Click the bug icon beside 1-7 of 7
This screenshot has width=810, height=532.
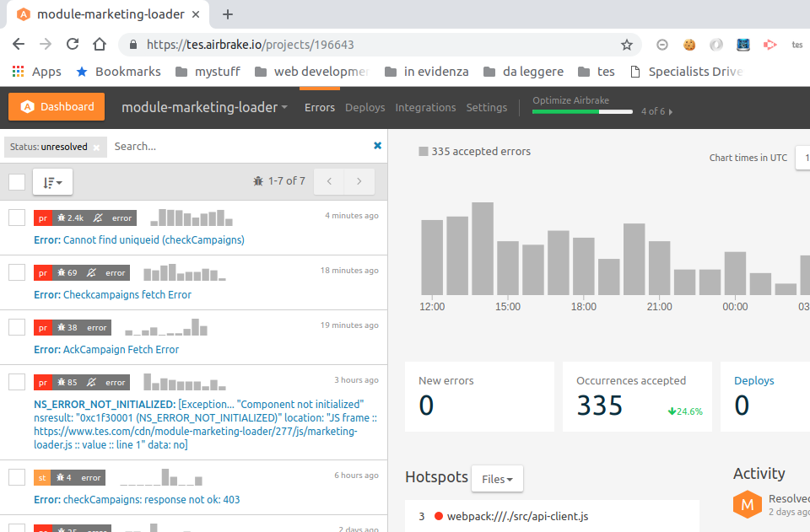point(258,181)
